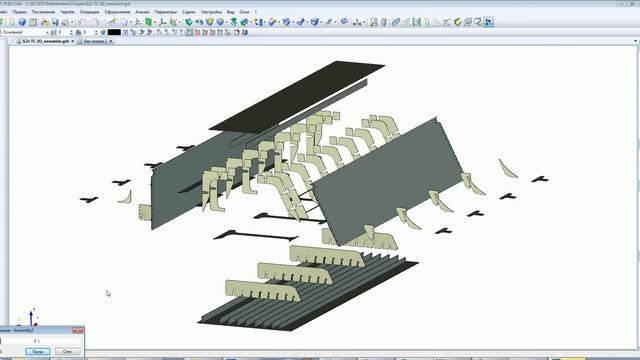The width and height of the screenshot is (640, 360).
Task: Open the Построения menu
Action: 43,12
